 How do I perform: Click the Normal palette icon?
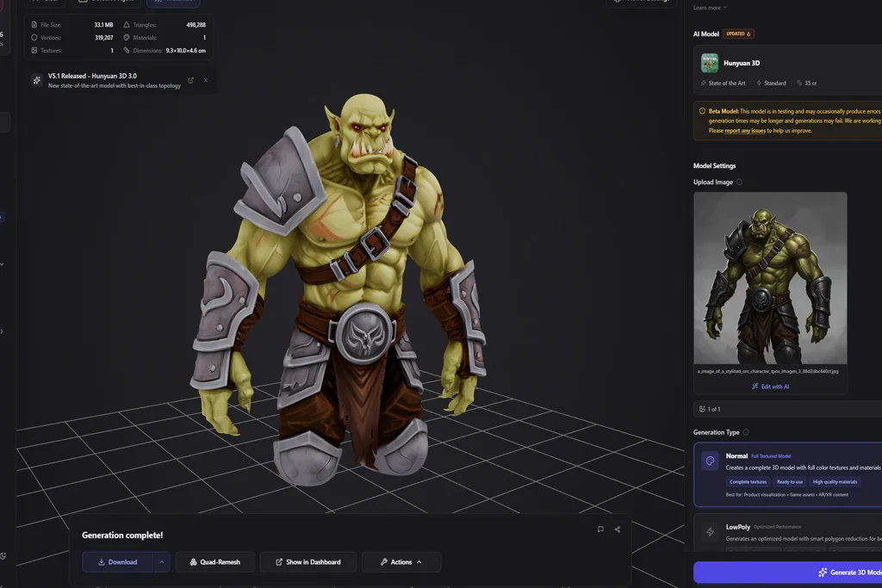[x=710, y=461]
